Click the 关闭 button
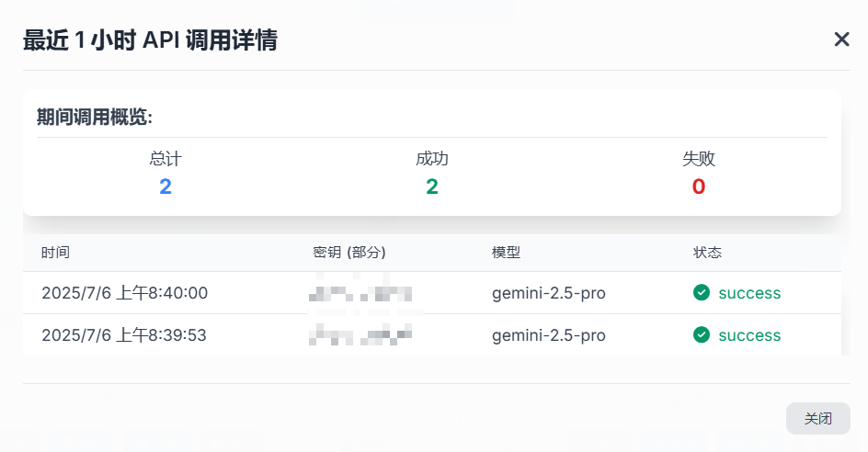This screenshot has width=868, height=452. [817, 418]
